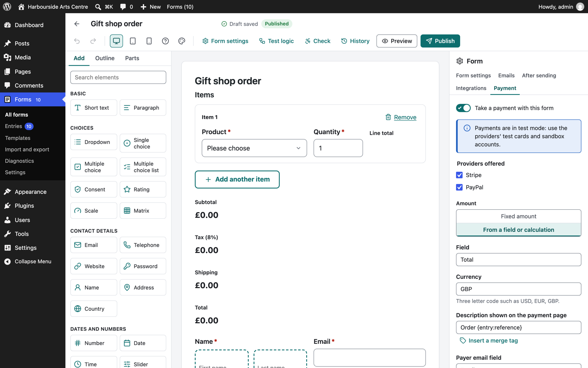Open the help question mark icon
Image resolution: width=588 pixels, height=368 pixels.
(x=165, y=41)
